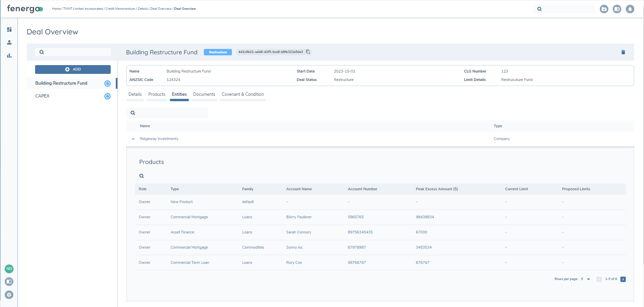The height and width of the screenshot is (307, 644).
Task: Click the folder upload icon in header
Action: coord(617,9)
